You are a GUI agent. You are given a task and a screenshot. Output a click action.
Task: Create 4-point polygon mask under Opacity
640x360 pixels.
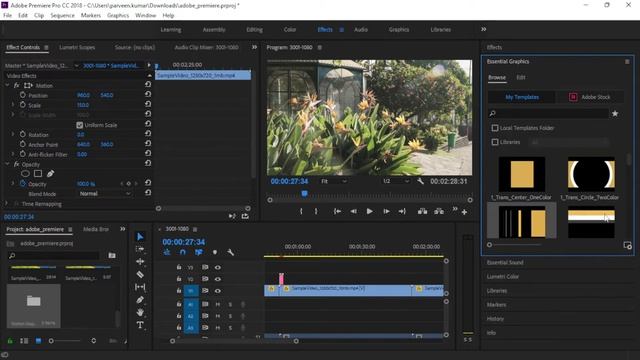tap(38, 174)
